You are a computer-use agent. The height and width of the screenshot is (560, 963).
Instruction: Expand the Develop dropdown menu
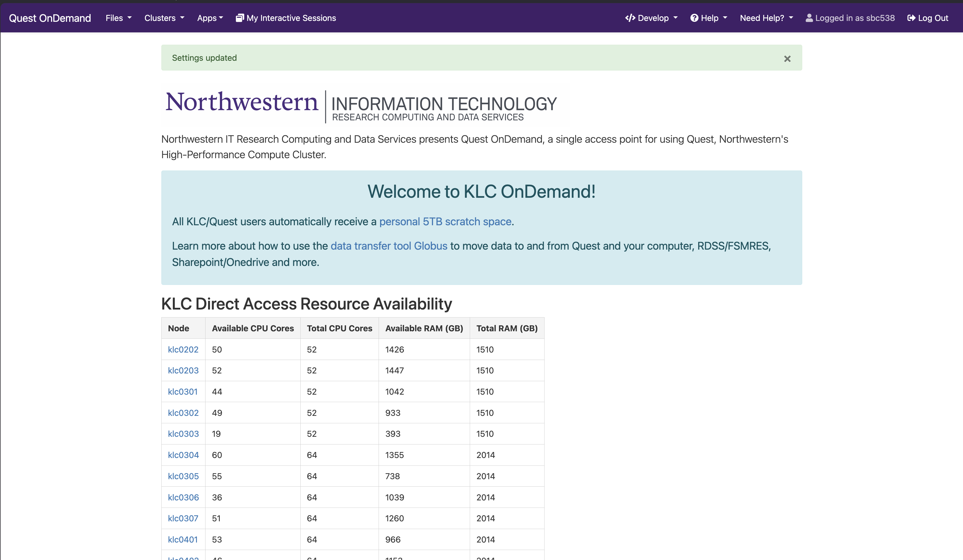click(x=651, y=18)
